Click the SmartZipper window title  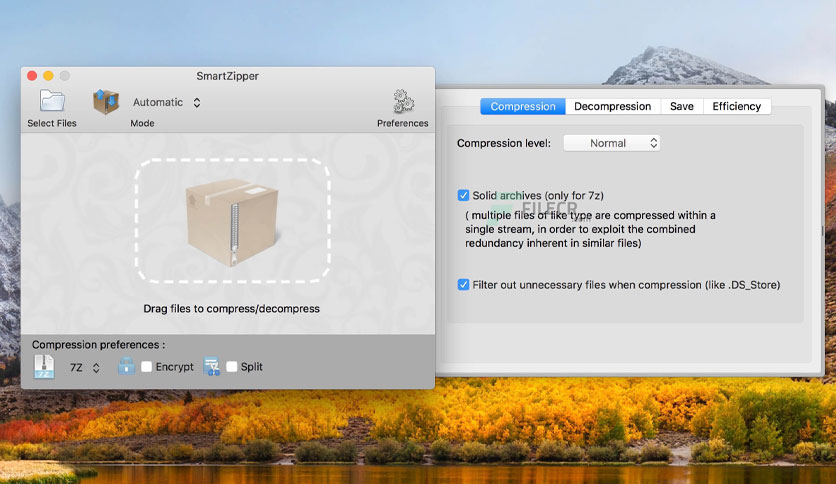pos(228,76)
